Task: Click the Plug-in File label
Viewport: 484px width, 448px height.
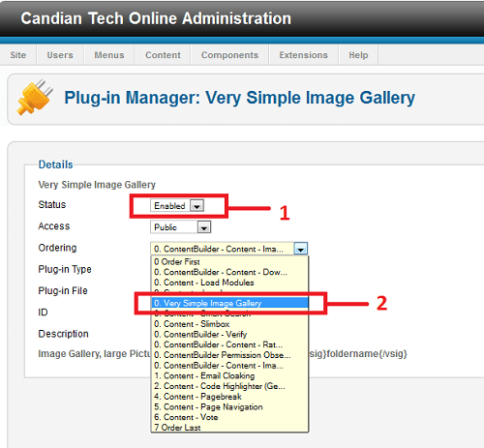Action: pyautogui.click(x=63, y=290)
